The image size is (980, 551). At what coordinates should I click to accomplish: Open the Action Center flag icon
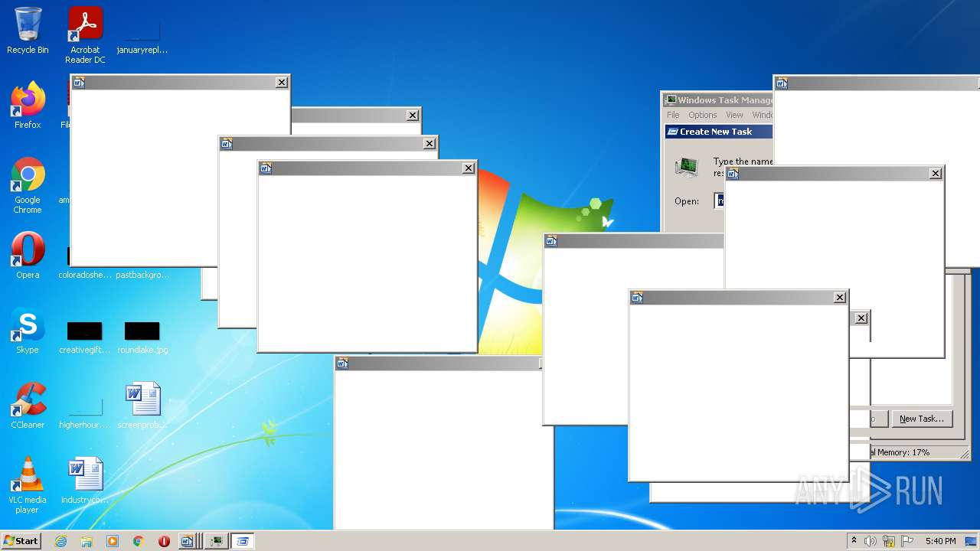click(x=907, y=541)
